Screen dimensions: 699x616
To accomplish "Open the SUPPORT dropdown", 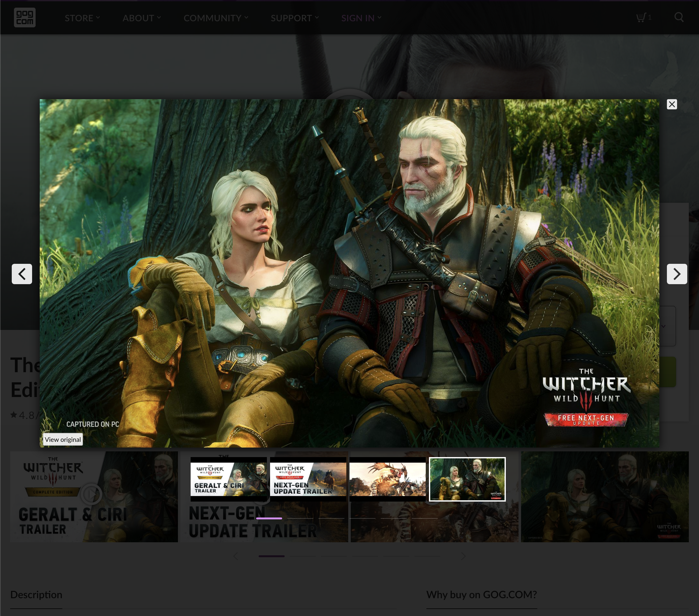I will 292,18.
